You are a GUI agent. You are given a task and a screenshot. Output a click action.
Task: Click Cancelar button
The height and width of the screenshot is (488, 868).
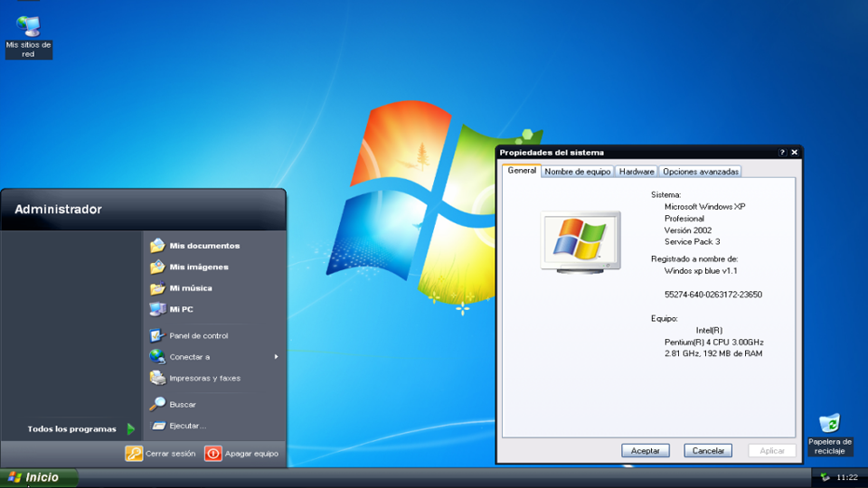[x=708, y=450]
